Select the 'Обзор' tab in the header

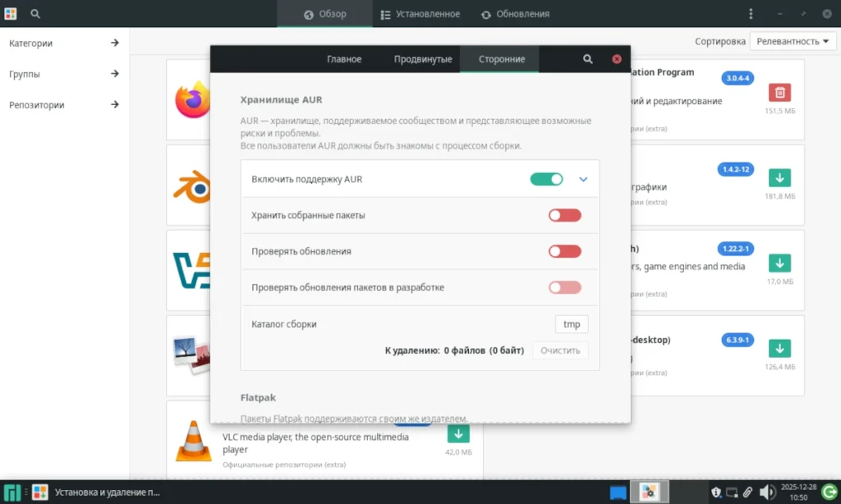tap(324, 14)
